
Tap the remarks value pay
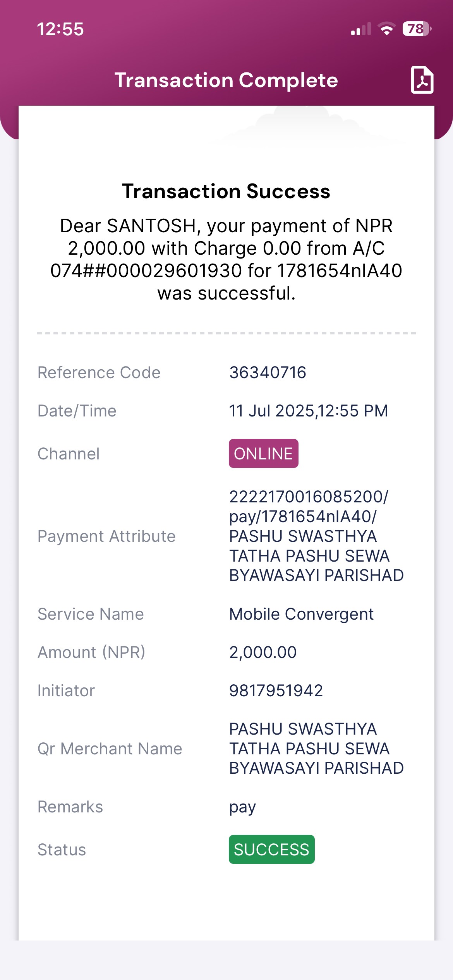coord(242,807)
